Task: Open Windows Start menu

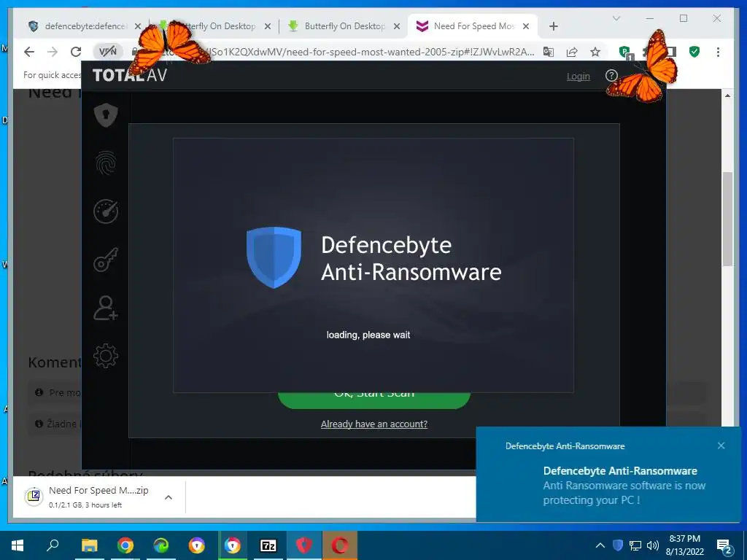Action: [18, 545]
